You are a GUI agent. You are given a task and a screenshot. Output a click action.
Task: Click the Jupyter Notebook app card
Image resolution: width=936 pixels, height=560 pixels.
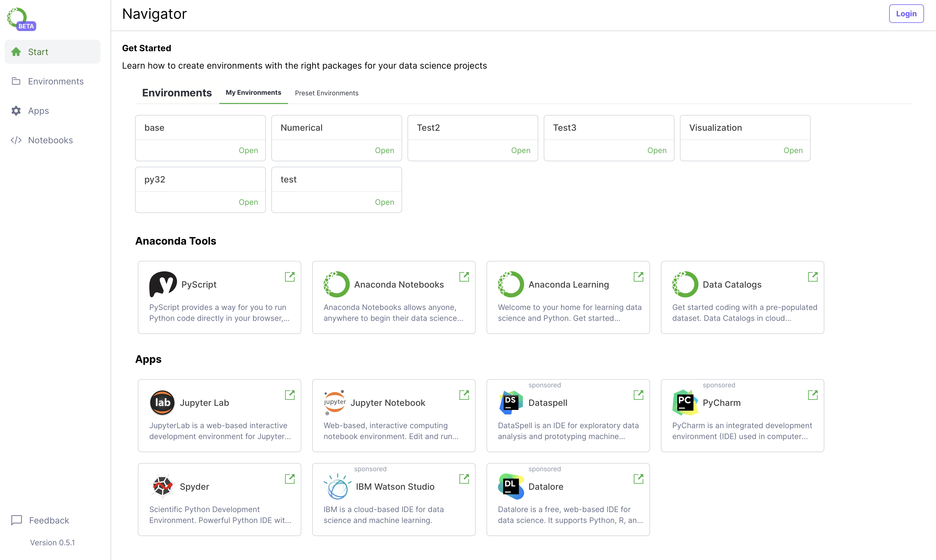[x=393, y=415]
